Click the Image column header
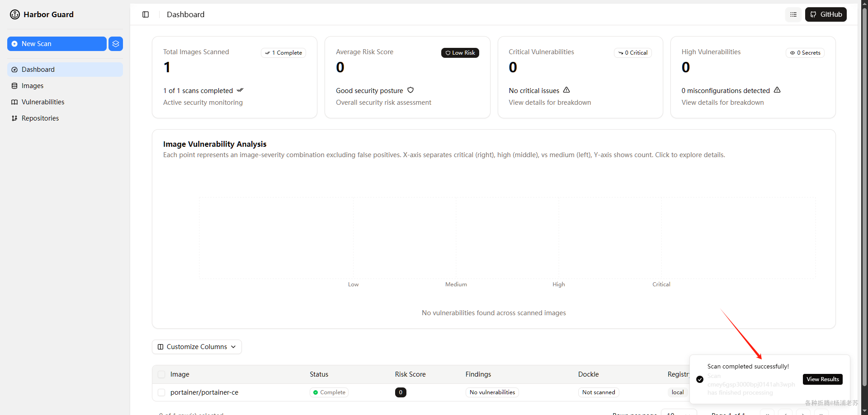 tap(180, 374)
